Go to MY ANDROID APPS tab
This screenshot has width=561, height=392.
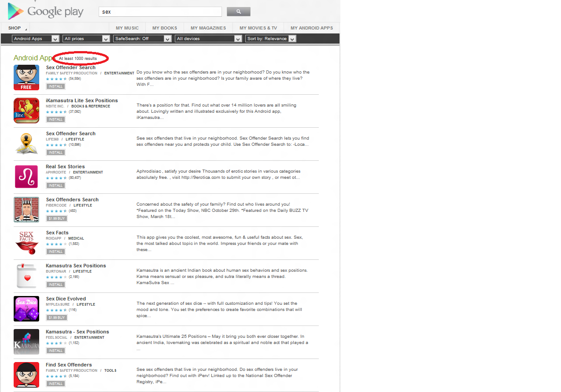(312, 28)
